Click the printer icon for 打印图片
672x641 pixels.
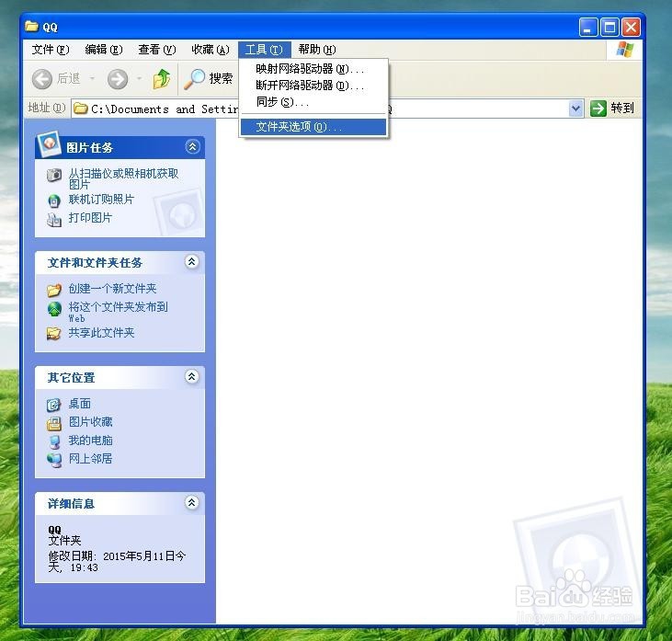point(54,219)
